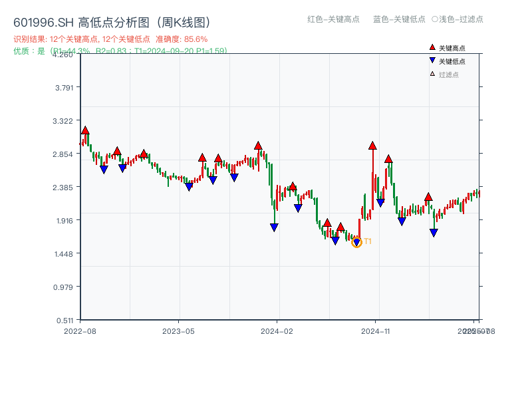Click the 浅色-过滤点 header text
The height and width of the screenshot is (399, 532).
click(458, 19)
